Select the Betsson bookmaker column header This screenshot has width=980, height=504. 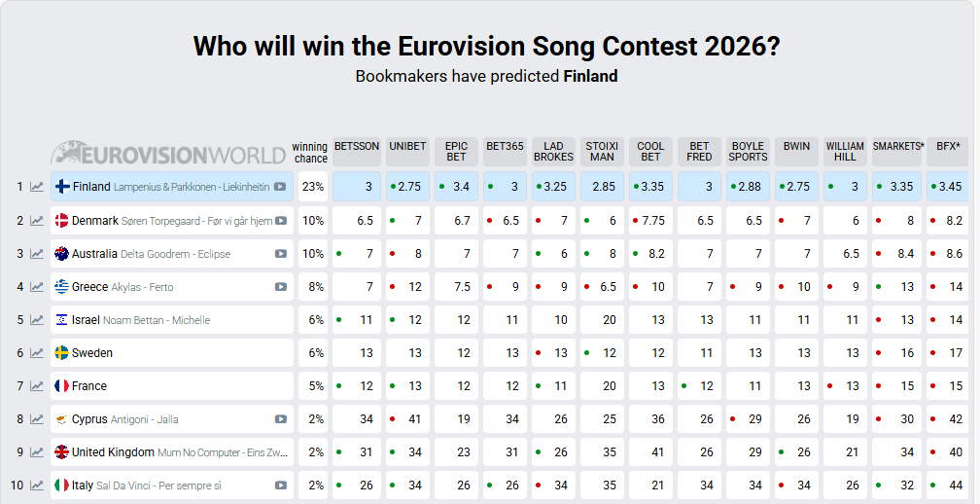pos(357,147)
